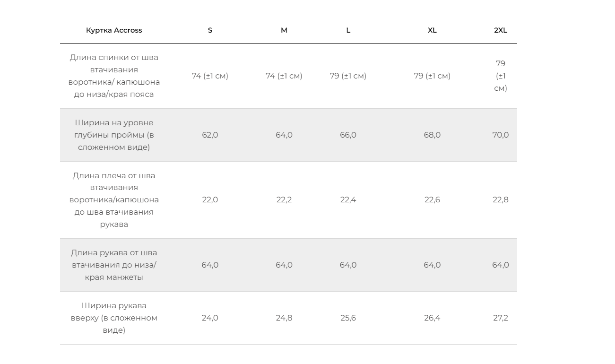This screenshot has height=364, width=615.
Task: Click the 24,8 sleeve width cell
Action: pos(284,318)
